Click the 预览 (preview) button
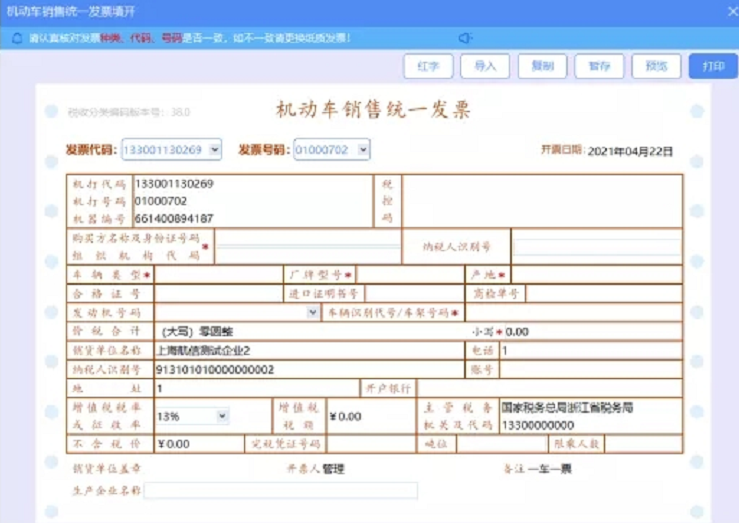The height and width of the screenshot is (523, 739). [x=656, y=66]
